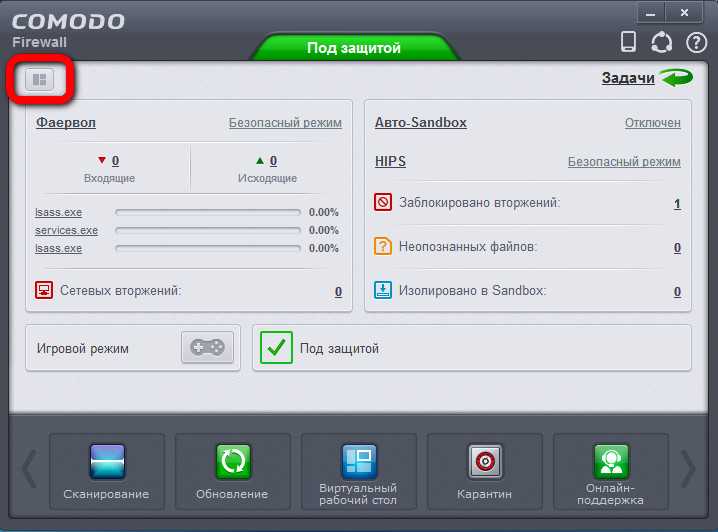Screen dimensions: 718x532
Task: Run Обновление update task
Action: point(233,471)
